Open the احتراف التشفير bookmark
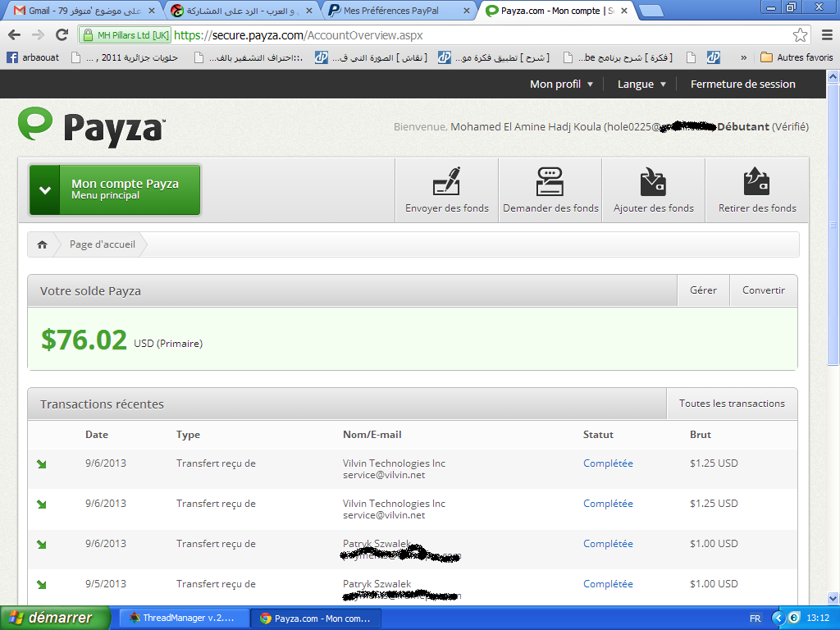 click(x=249, y=57)
